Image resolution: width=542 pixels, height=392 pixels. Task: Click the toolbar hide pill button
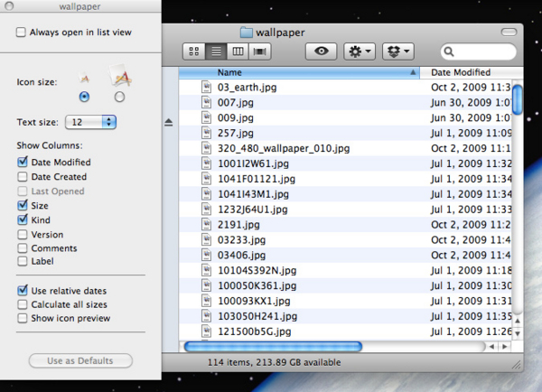coord(509,33)
